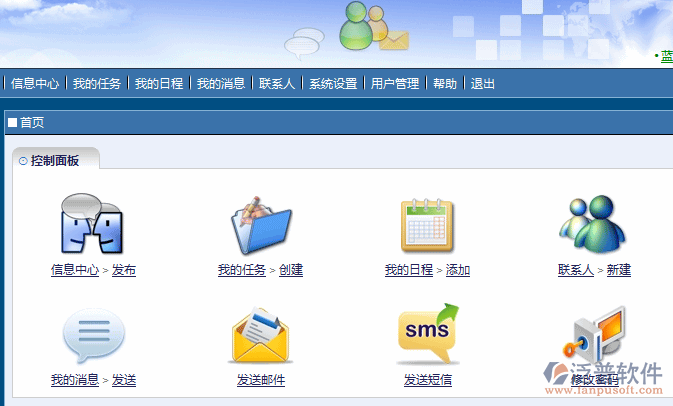Screen dimensions: 673x406
Task: Open 信息中心 in the top menu
Action: click(35, 84)
